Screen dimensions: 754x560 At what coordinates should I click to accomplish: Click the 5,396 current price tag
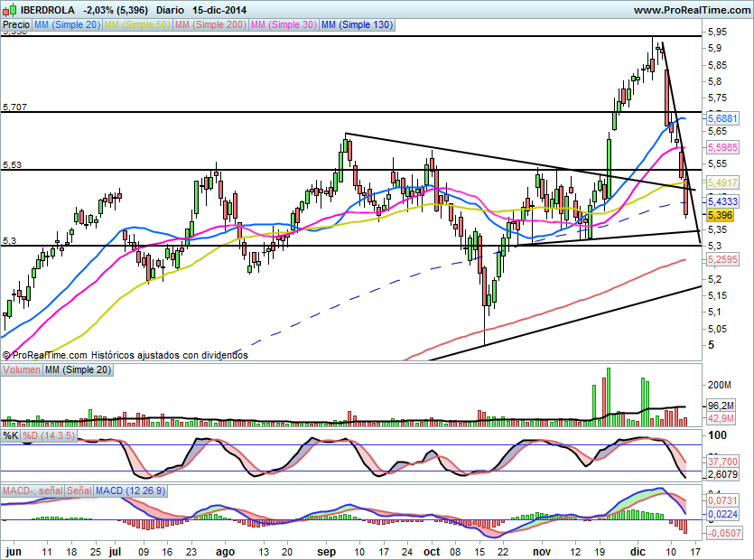coord(720,215)
